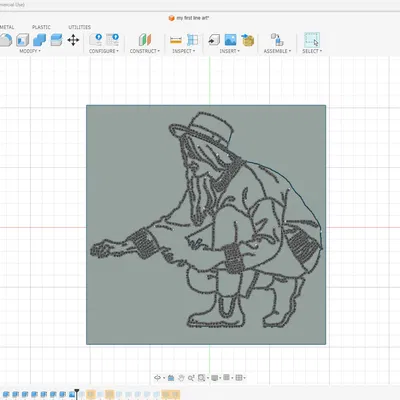Select the Measure tool in the Inspect group
Viewport: 400px width, 400px height.
click(x=176, y=40)
